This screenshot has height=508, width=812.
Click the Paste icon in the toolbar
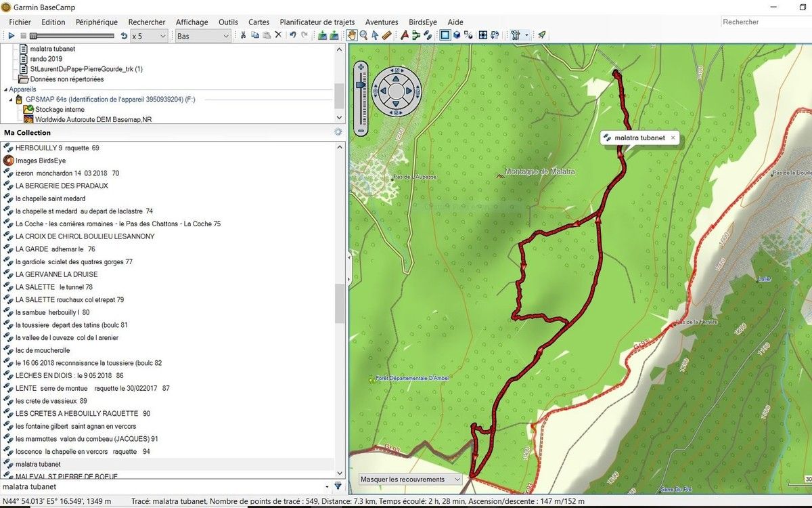(x=267, y=36)
